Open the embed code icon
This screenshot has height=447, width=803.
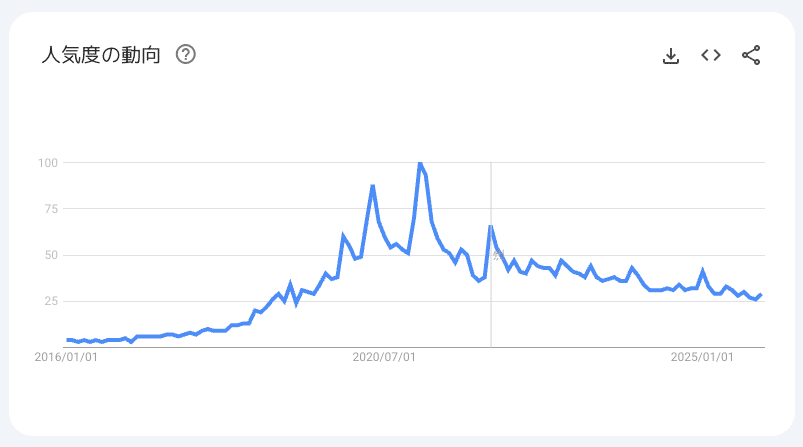tap(711, 55)
